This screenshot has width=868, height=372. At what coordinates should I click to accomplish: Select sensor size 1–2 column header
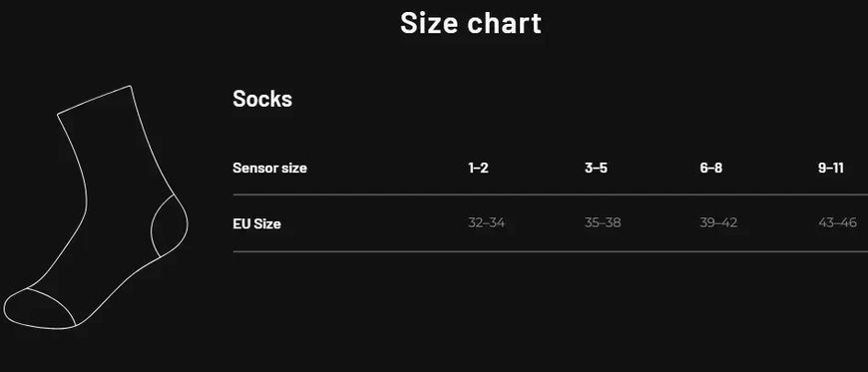[x=478, y=168]
